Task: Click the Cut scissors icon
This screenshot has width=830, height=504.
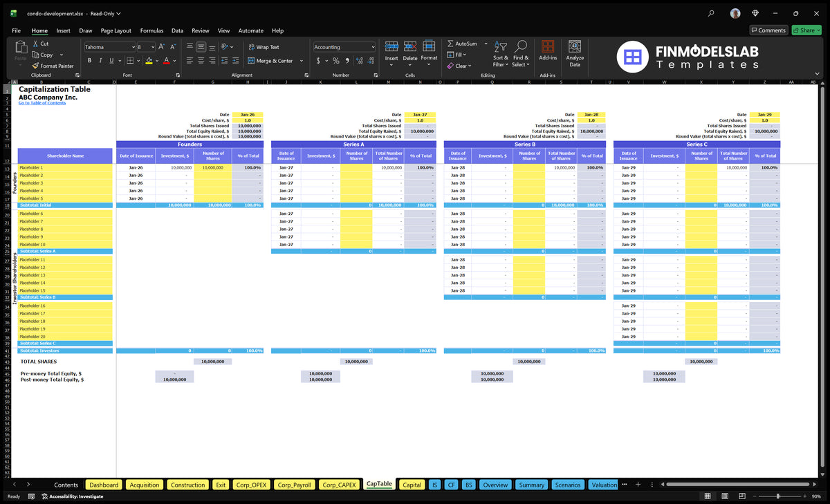Action: coord(35,44)
